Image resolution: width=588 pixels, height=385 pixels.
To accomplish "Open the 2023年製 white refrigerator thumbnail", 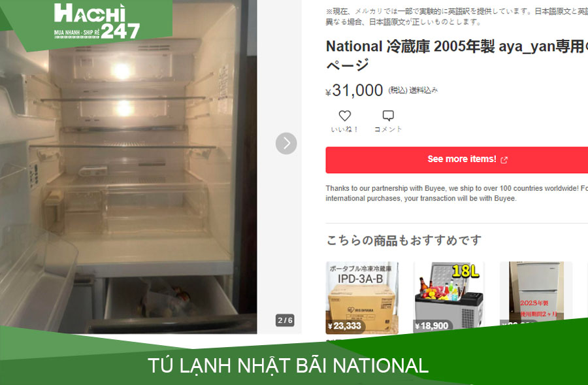I will [x=536, y=293].
